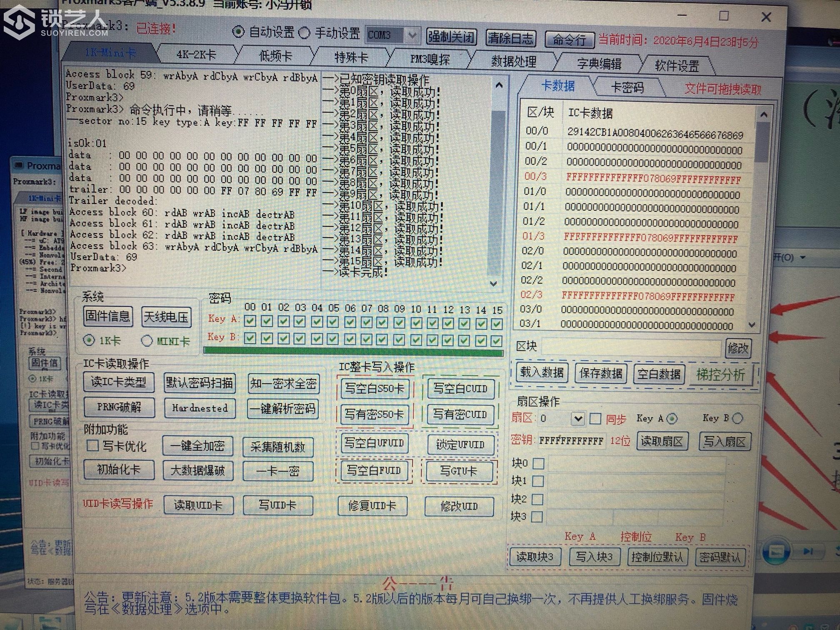
Task: Open the 数据处理 tab
Action: pos(513,62)
